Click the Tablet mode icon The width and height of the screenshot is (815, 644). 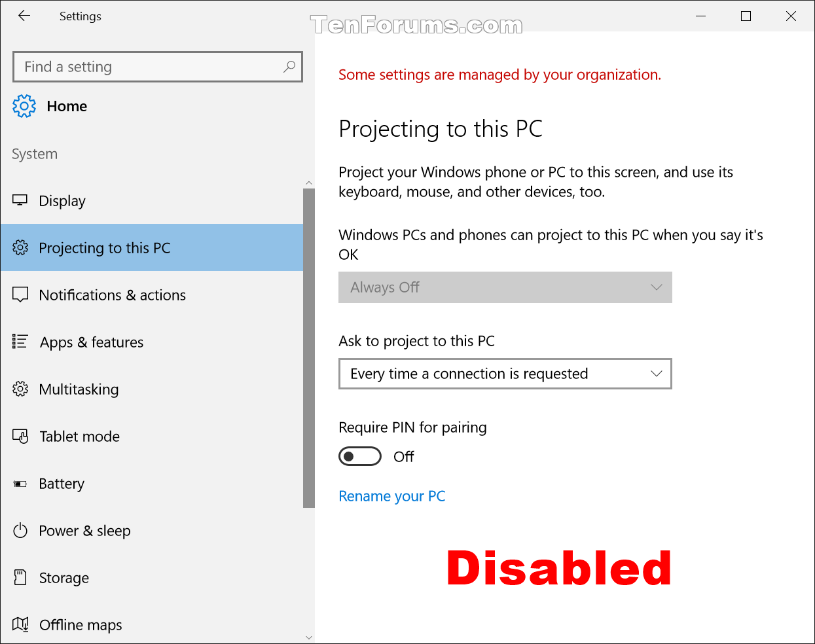pyautogui.click(x=20, y=436)
